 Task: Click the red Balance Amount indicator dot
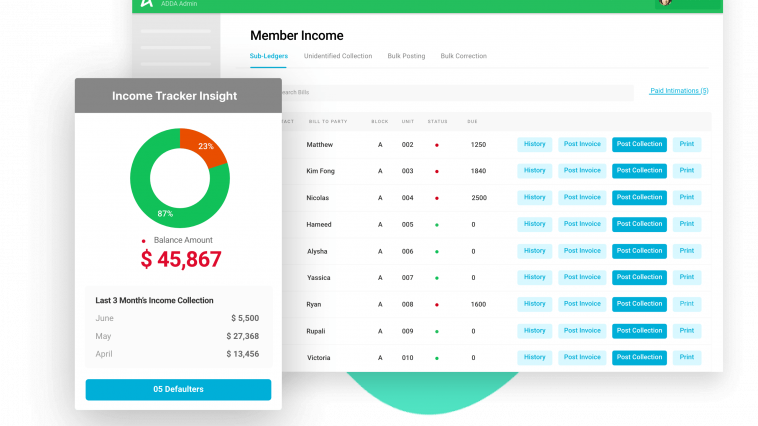(x=144, y=240)
